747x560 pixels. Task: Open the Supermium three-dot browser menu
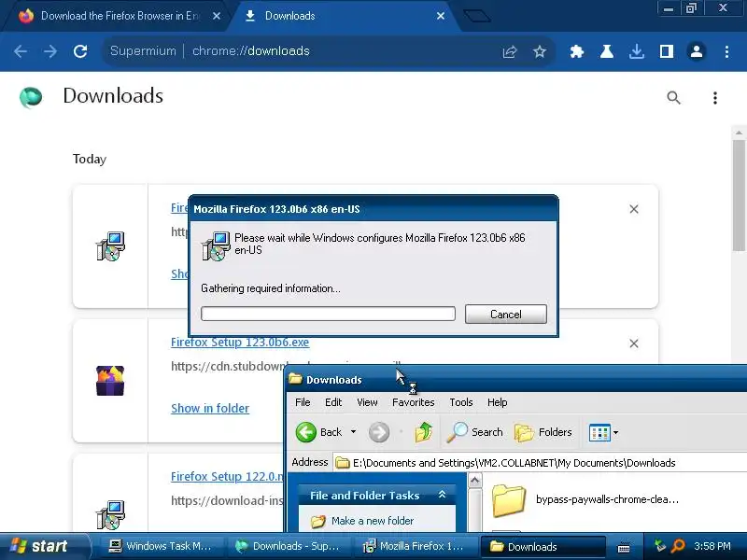click(x=726, y=51)
